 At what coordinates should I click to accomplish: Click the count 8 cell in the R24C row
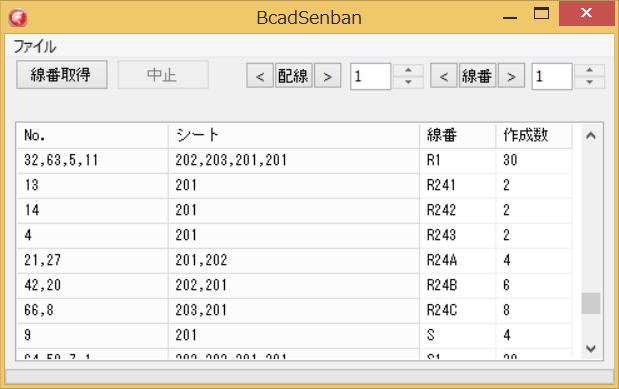pyautogui.click(x=534, y=310)
